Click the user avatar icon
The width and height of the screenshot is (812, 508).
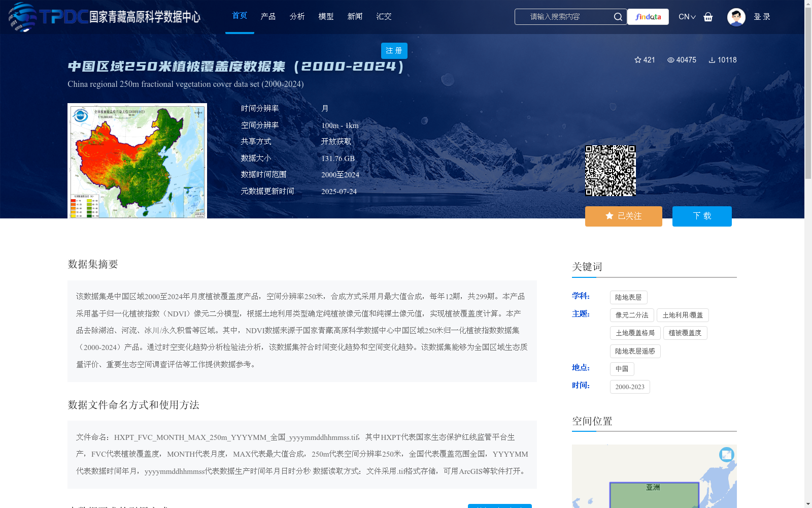[736, 17]
